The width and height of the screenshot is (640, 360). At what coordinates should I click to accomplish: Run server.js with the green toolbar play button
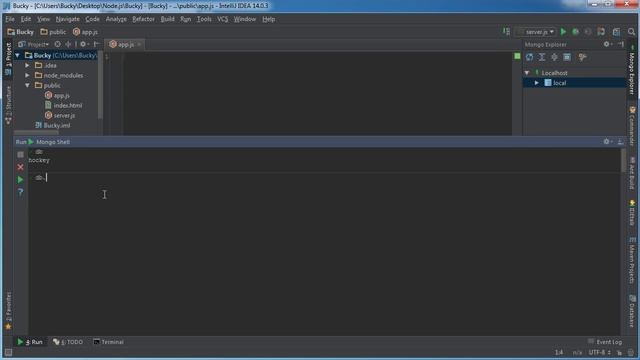[563, 31]
